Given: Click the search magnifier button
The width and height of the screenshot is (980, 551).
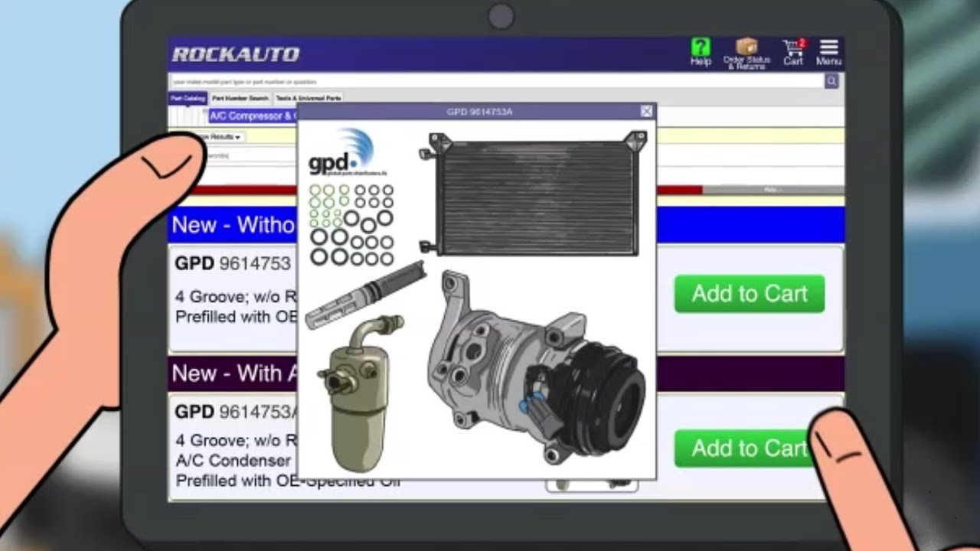Looking at the screenshot, I should tap(831, 81).
